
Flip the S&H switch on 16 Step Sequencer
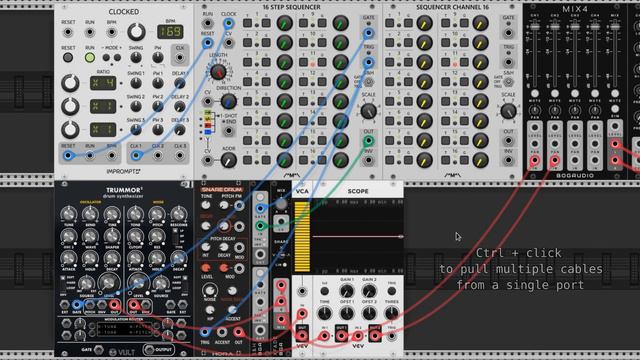pyautogui.click(x=369, y=82)
